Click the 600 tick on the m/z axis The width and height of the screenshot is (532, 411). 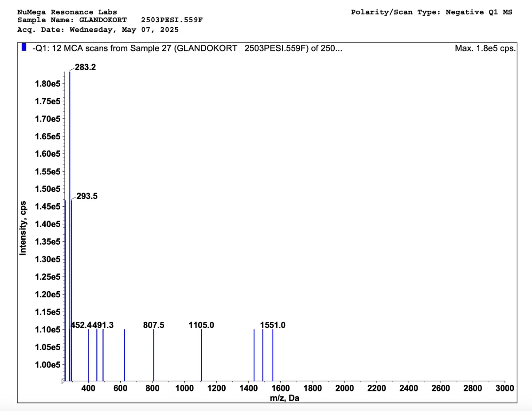coord(120,388)
